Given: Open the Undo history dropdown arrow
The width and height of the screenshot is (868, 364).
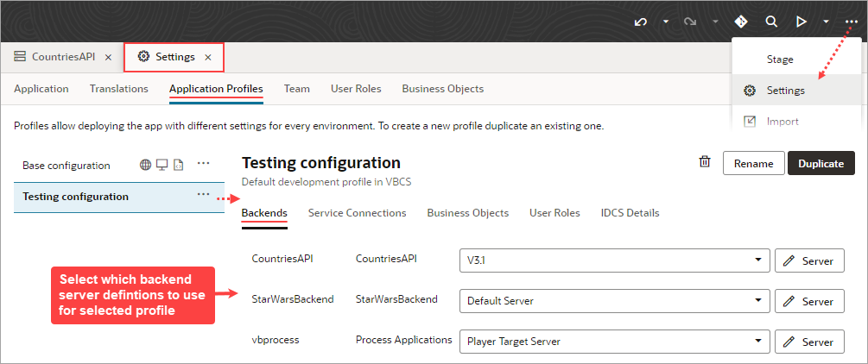Looking at the screenshot, I should tap(667, 22).
